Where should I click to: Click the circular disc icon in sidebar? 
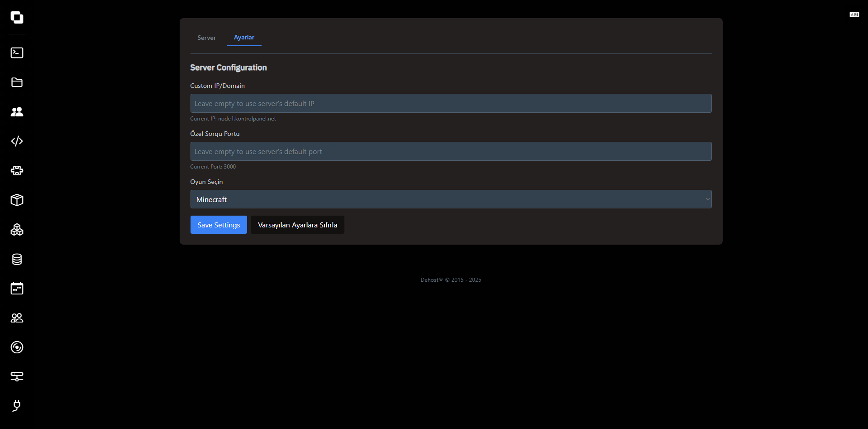coord(17,347)
